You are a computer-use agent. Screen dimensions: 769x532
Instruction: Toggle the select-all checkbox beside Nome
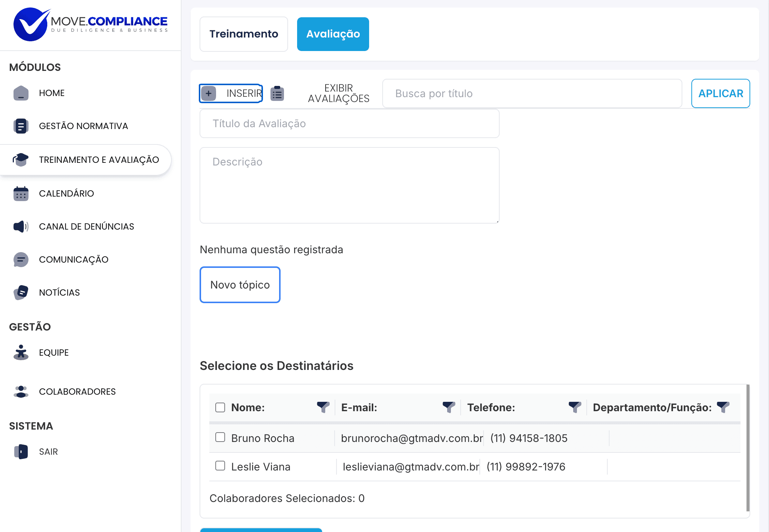point(220,407)
